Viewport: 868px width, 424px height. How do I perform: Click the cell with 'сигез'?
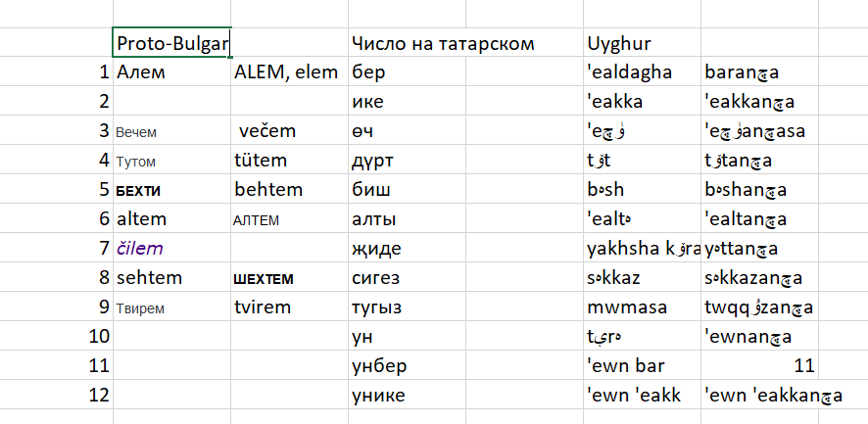[407, 277]
